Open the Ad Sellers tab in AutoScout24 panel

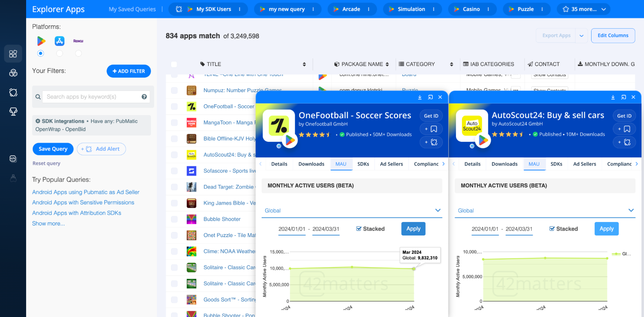point(585,164)
